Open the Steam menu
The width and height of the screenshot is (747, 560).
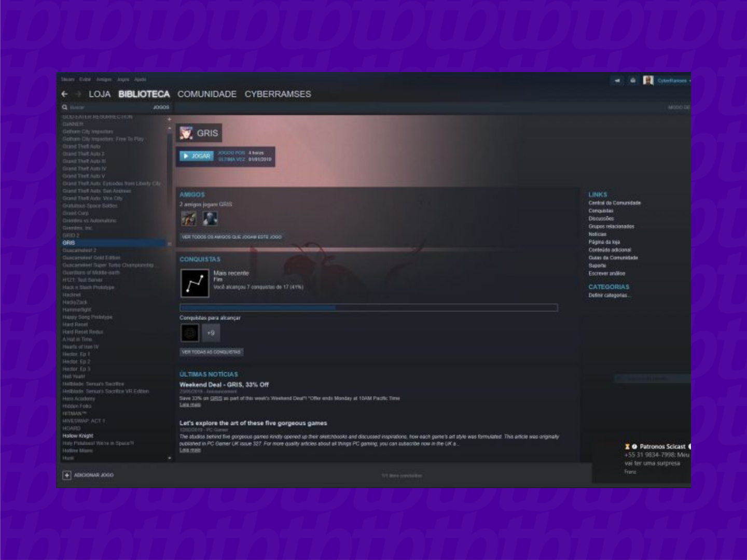pyautogui.click(x=67, y=79)
